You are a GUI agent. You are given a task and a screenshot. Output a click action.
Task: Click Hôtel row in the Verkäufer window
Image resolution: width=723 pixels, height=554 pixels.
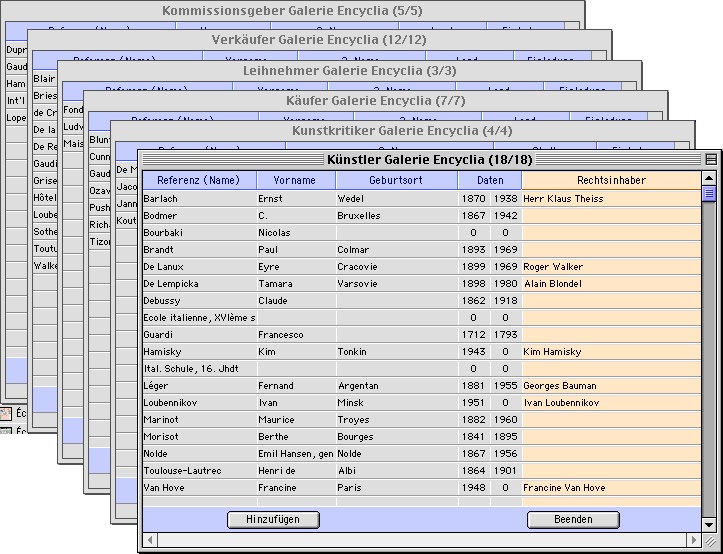tap(45, 198)
